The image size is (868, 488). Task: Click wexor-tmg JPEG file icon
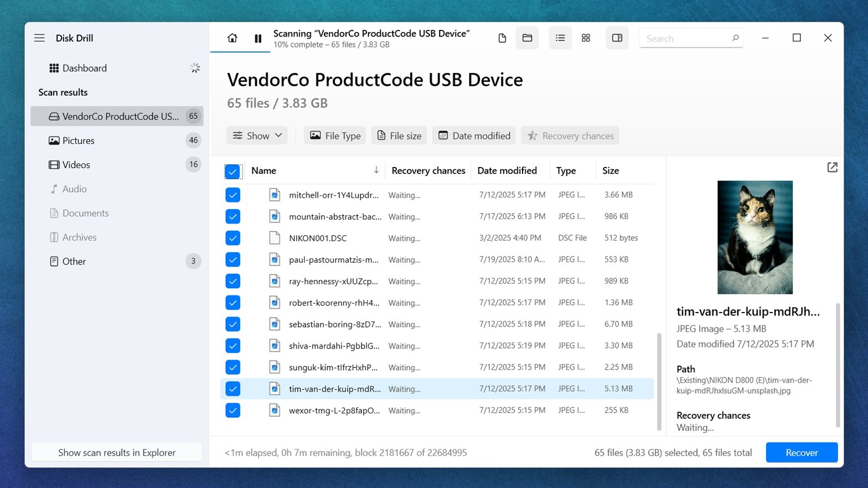[x=275, y=411]
